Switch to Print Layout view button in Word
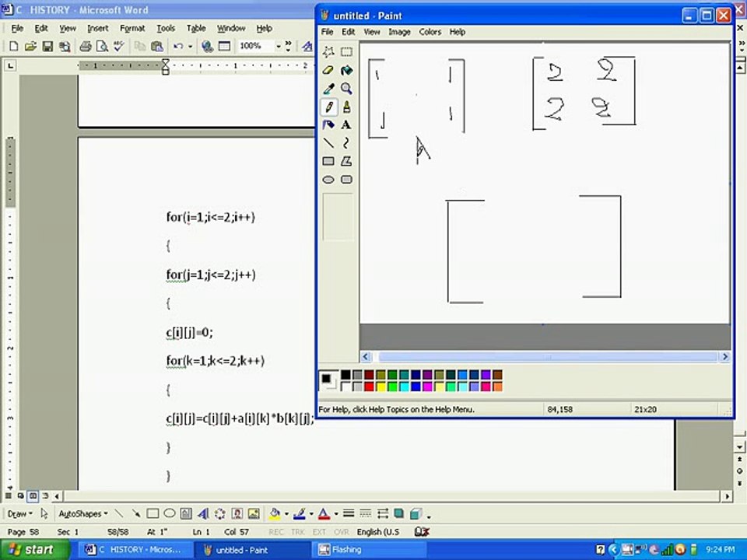Viewport: 747px width, 560px height. (33, 496)
